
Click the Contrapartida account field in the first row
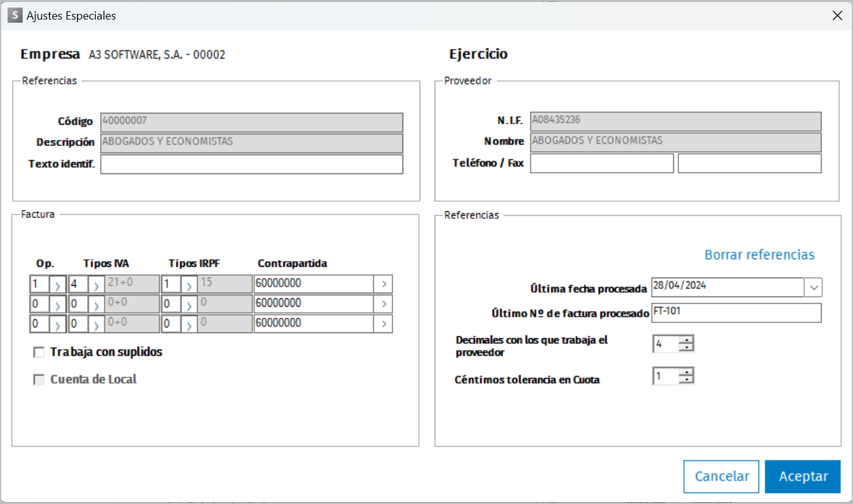314,284
